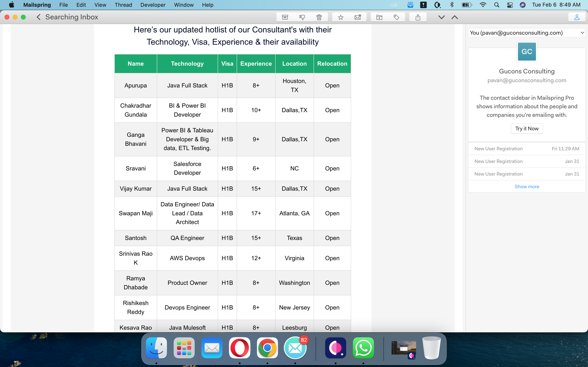Go back to Searching Inbox list
The width and height of the screenshot is (588, 367).
coord(39,17)
